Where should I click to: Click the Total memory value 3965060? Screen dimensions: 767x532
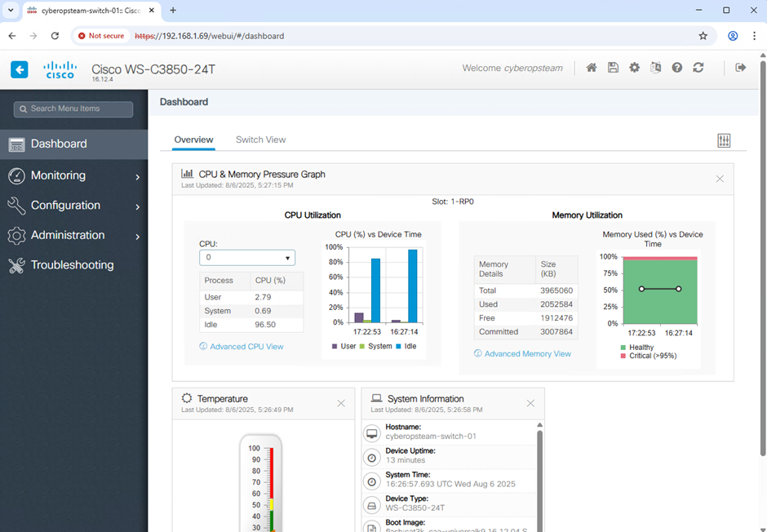[556, 290]
